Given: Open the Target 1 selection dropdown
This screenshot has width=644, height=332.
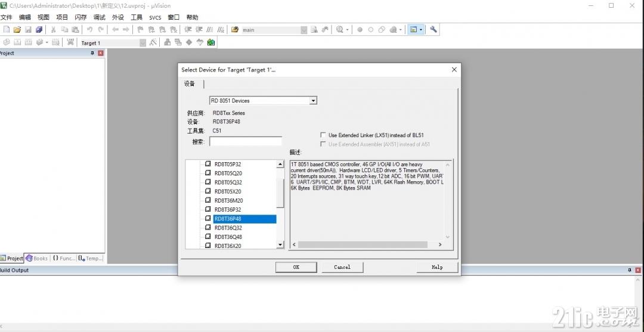Looking at the screenshot, I should click(x=143, y=43).
